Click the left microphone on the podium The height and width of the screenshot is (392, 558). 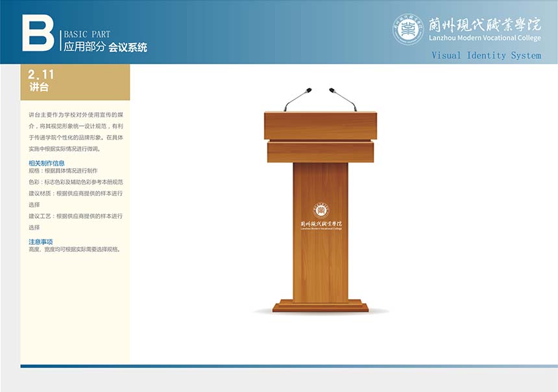pyautogui.click(x=297, y=99)
